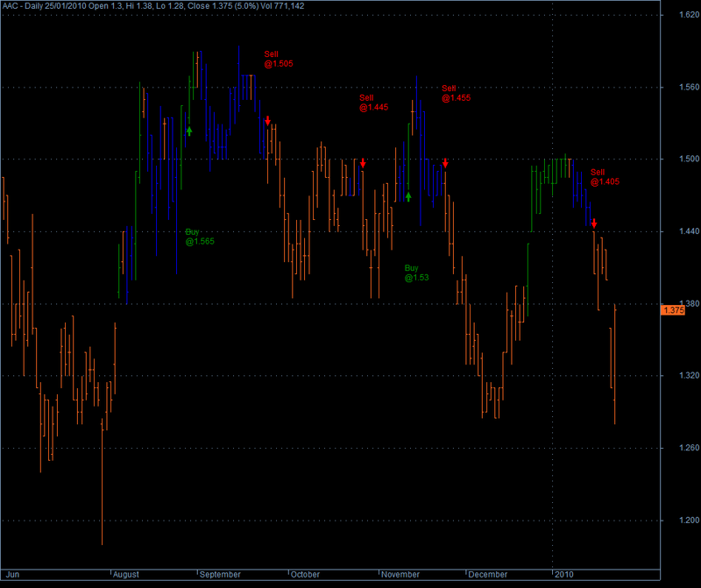701x588 pixels.
Task: Select the Sell @1.445 annotation label
Action: (x=374, y=103)
